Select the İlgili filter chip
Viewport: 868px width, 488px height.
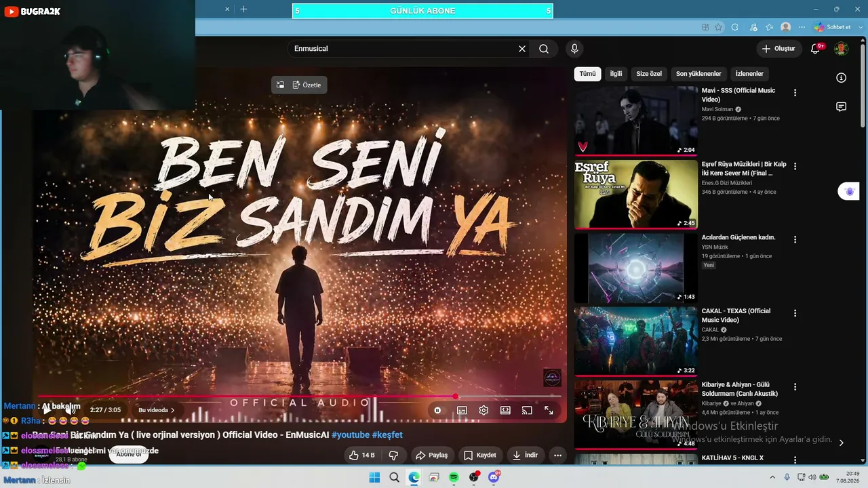(x=616, y=74)
